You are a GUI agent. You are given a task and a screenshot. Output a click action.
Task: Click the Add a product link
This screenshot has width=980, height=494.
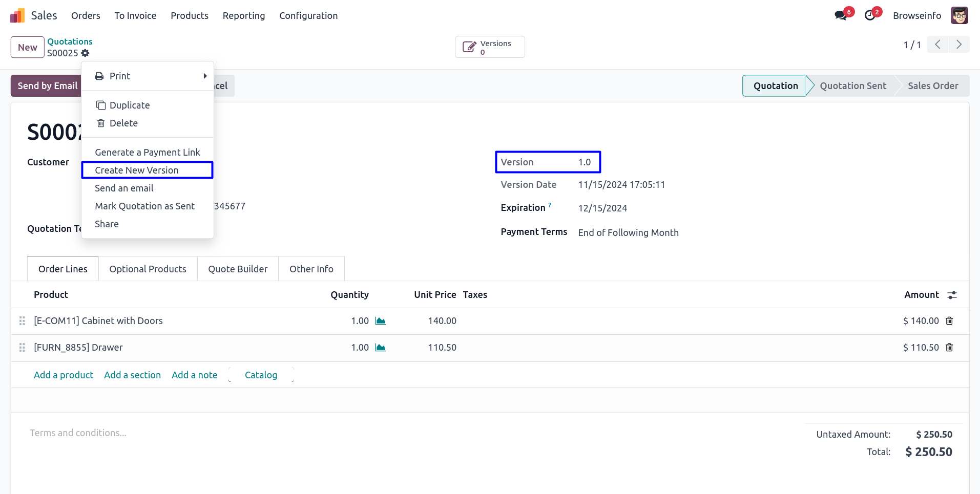[64, 375]
